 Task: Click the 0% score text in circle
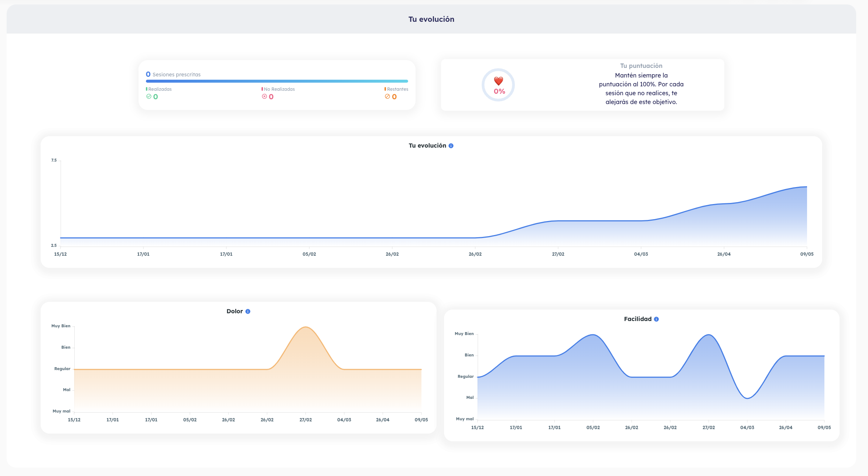[x=499, y=91]
